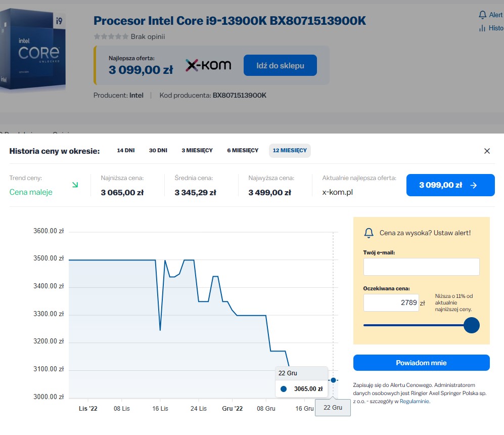The width and height of the screenshot is (504, 435).
Task: Click the 3100.00 zł axis label
Action: [x=49, y=369]
